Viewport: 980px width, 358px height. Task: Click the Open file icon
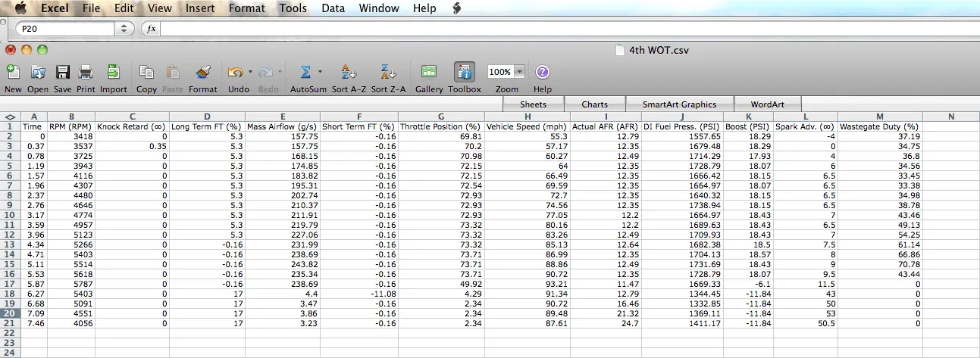click(x=38, y=73)
